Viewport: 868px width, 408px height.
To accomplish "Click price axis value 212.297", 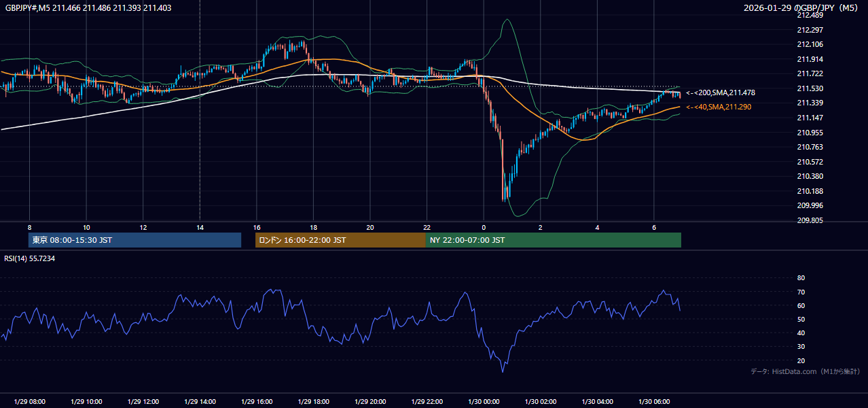I will tap(810, 30).
